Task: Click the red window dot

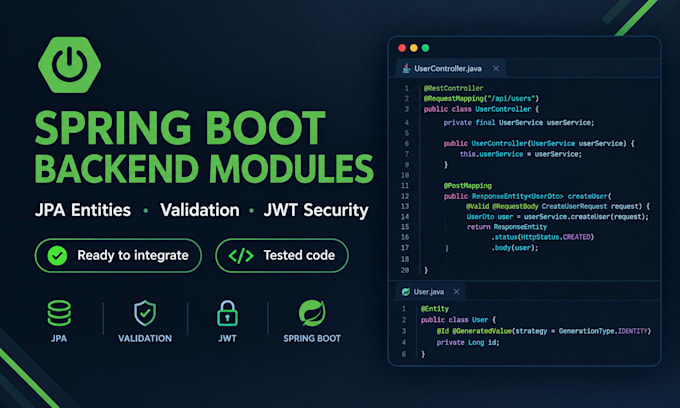Action: click(x=402, y=48)
